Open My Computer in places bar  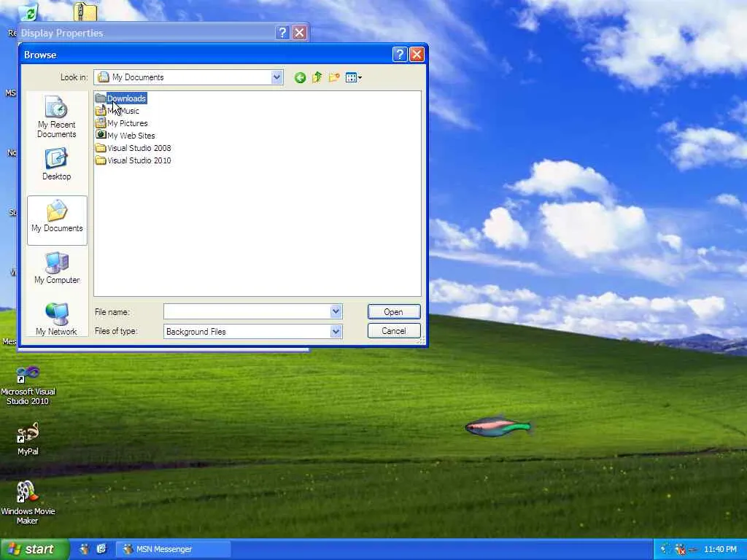pos(57,268)
